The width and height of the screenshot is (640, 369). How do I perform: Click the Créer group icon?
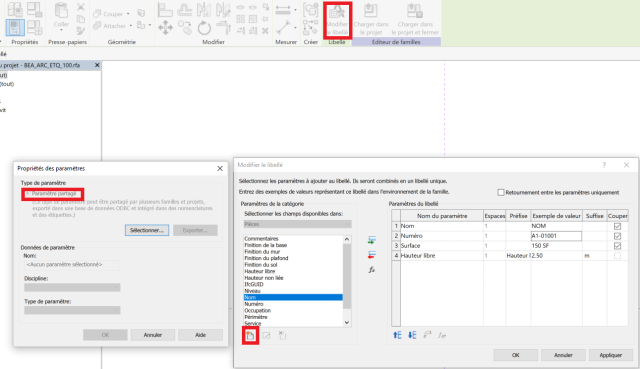coord(311,10)
